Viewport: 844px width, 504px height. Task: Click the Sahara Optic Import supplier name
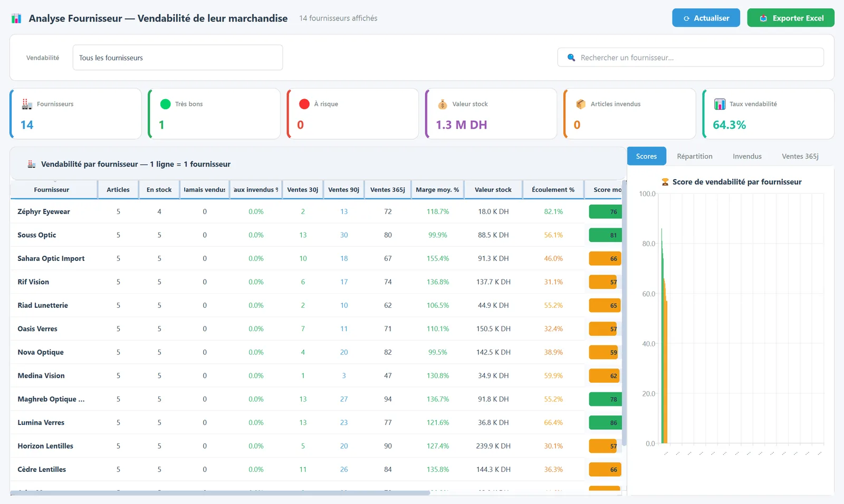[51, 259]
